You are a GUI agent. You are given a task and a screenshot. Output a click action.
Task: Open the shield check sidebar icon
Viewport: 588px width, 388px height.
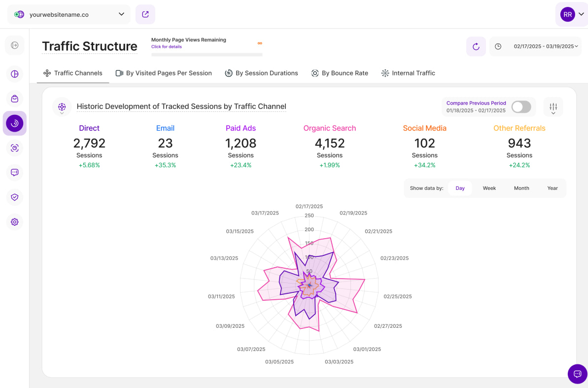[15, 197]
